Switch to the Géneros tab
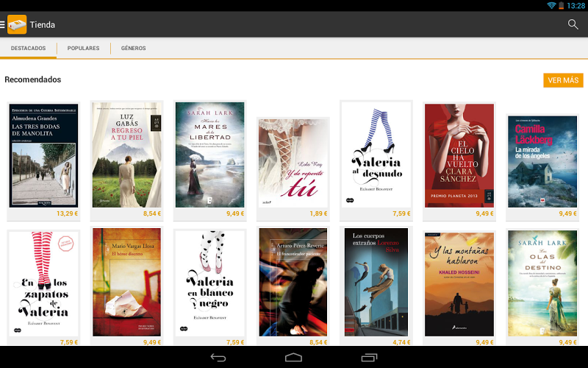This screenshot has width=588, height=368. click(134, 48)
